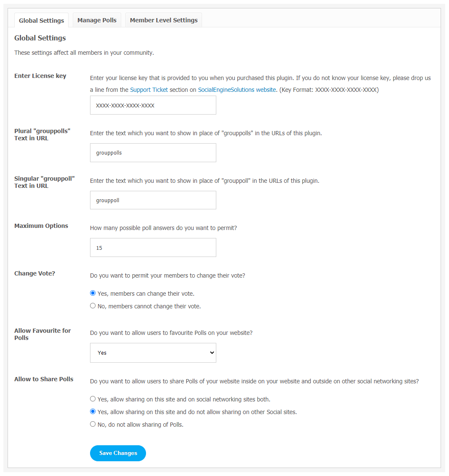Select the Global Settings tab

[41, 20]
